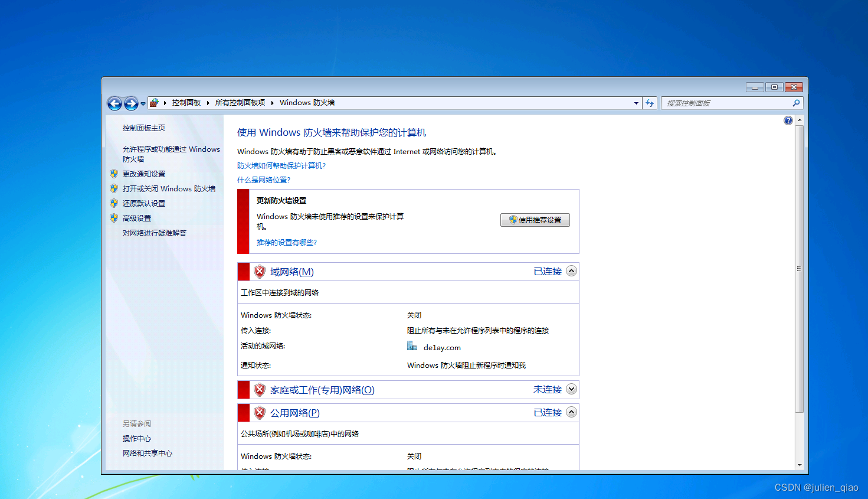Open help via the blue question mark

788,120
